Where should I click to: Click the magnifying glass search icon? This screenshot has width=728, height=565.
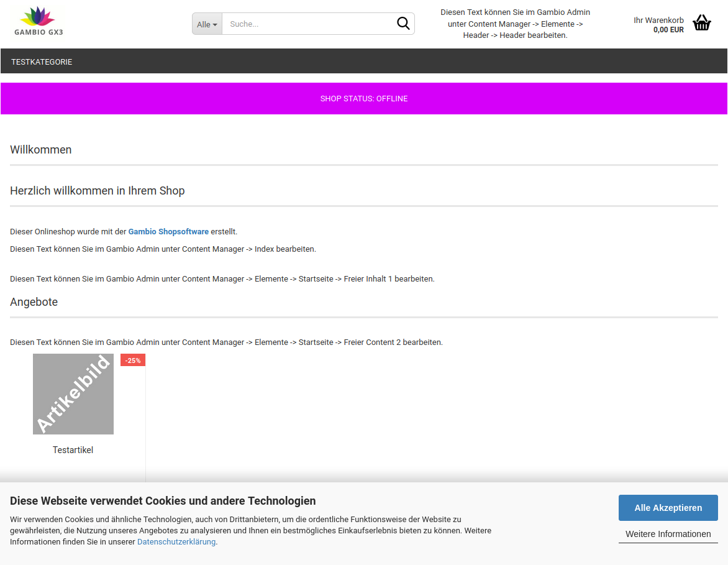coord(403,24)
